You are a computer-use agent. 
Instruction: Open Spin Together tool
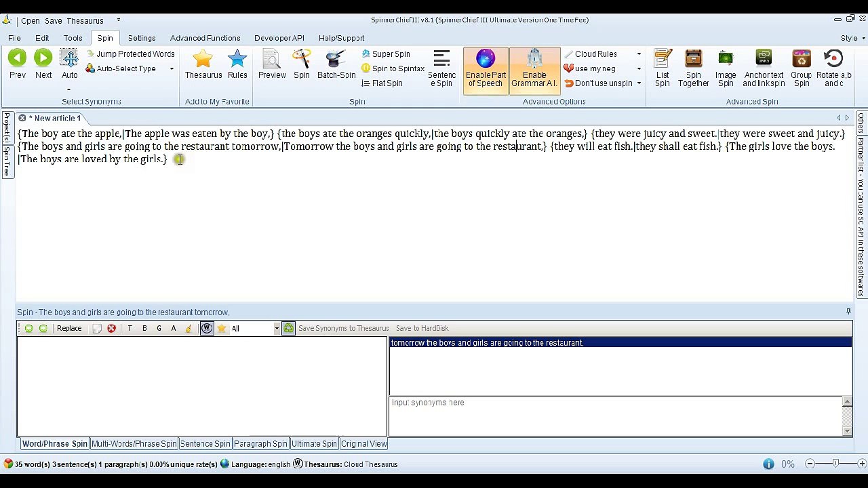(x=693, y=68)
